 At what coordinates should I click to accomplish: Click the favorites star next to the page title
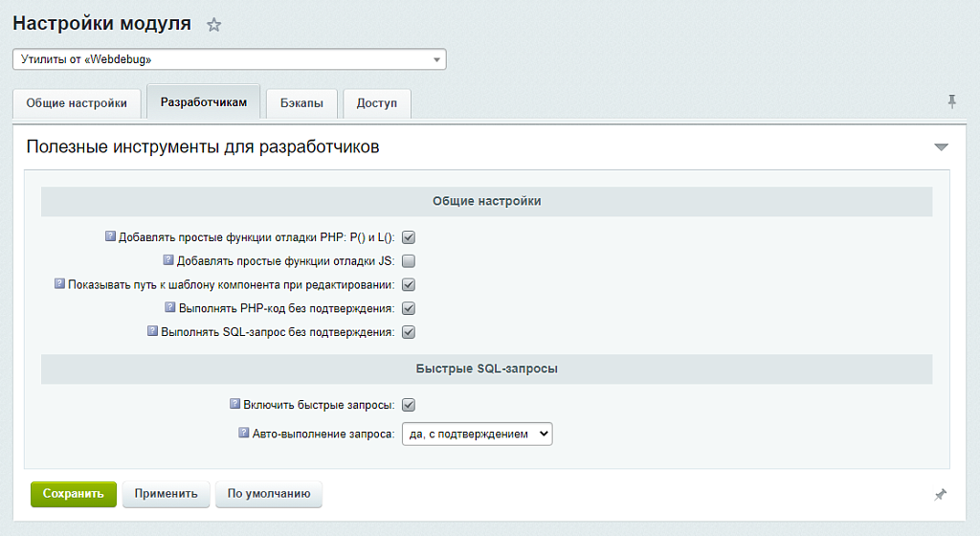click(x=213, y=26)
